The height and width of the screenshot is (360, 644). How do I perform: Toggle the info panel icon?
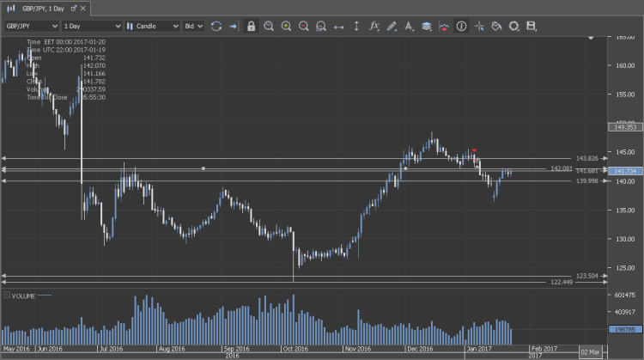[x=461, y=27]
